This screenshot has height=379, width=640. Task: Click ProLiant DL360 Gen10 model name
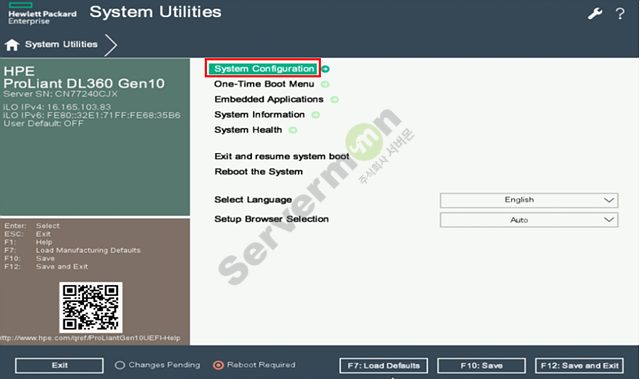(84, 83)
